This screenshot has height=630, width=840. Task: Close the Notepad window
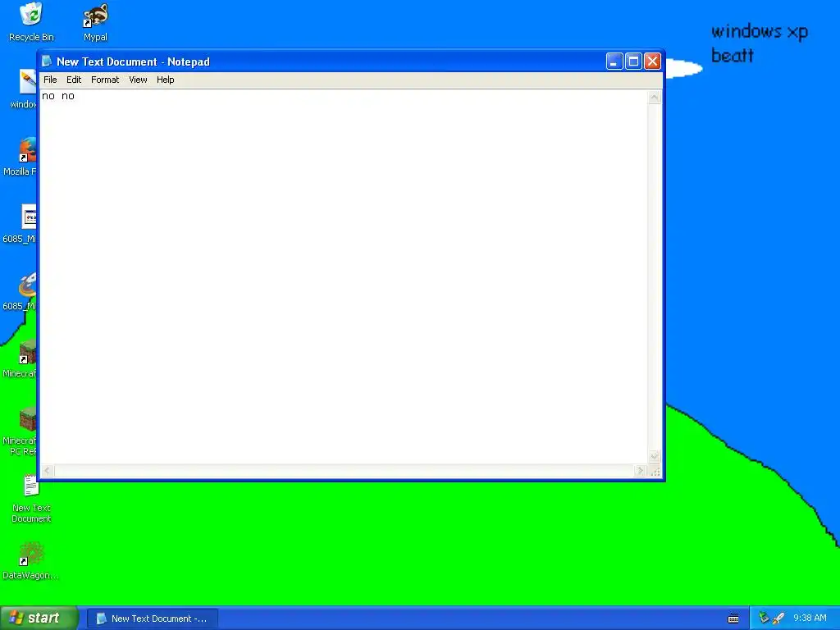click(652, 62)
